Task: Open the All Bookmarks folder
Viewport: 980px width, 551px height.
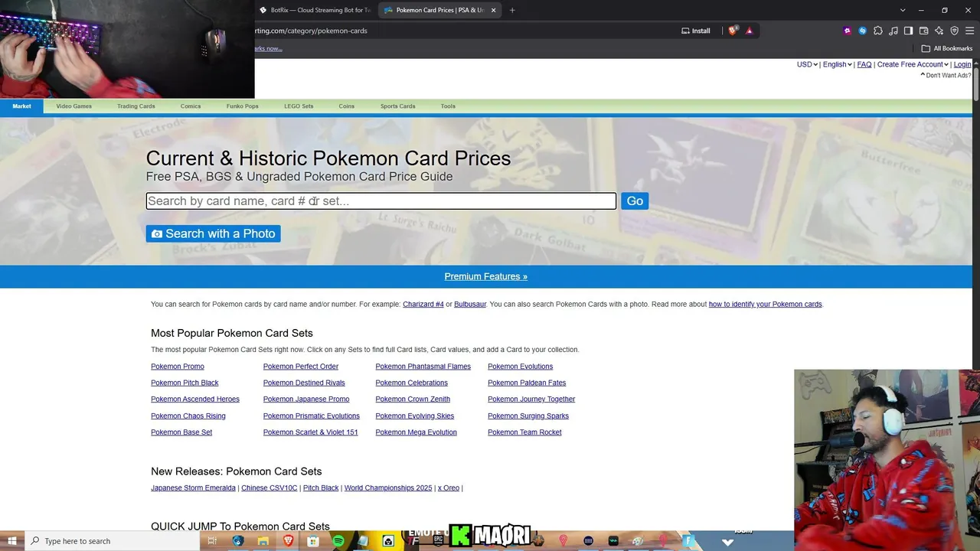Action: (947, 48)
